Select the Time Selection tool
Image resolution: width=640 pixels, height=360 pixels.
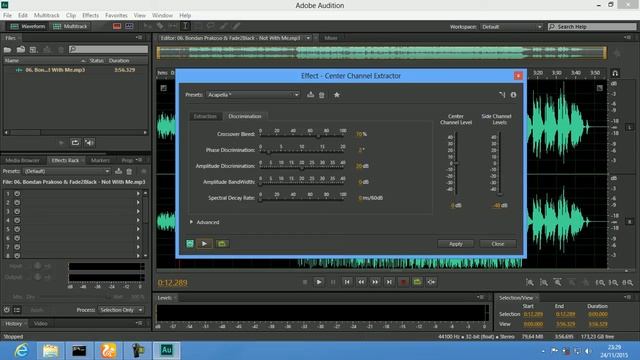[x=185, y=26]
